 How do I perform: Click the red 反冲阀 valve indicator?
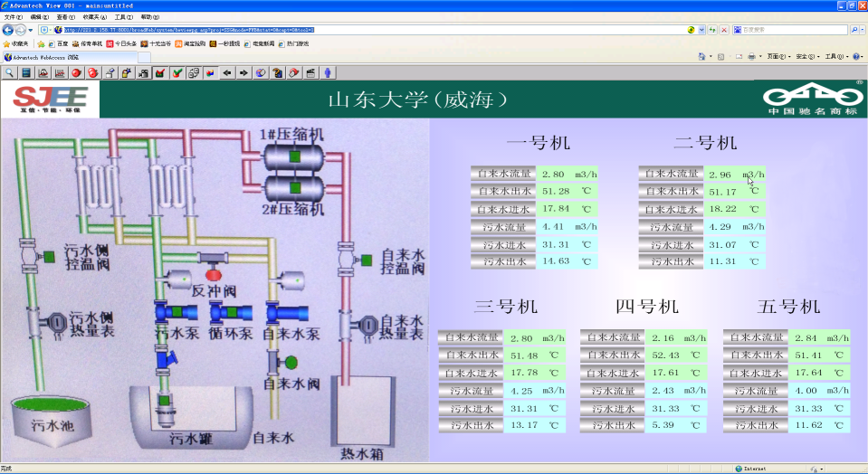tap(215, 274)
